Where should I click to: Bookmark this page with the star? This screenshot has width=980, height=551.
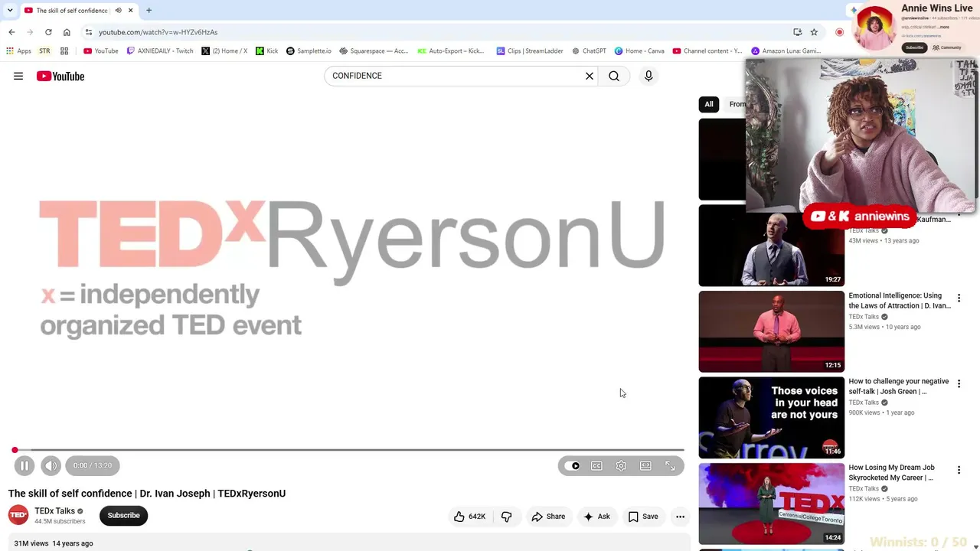click(x=814, y=32)
